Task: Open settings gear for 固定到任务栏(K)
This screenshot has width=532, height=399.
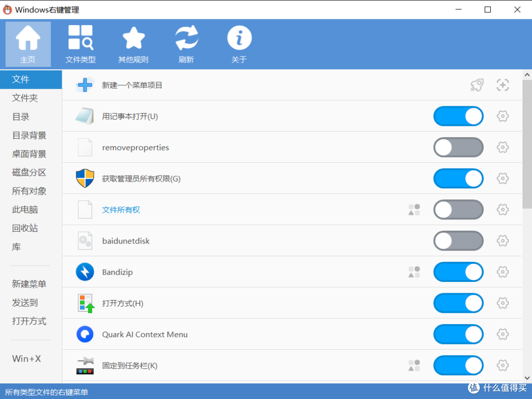Action: coord(502,366)
